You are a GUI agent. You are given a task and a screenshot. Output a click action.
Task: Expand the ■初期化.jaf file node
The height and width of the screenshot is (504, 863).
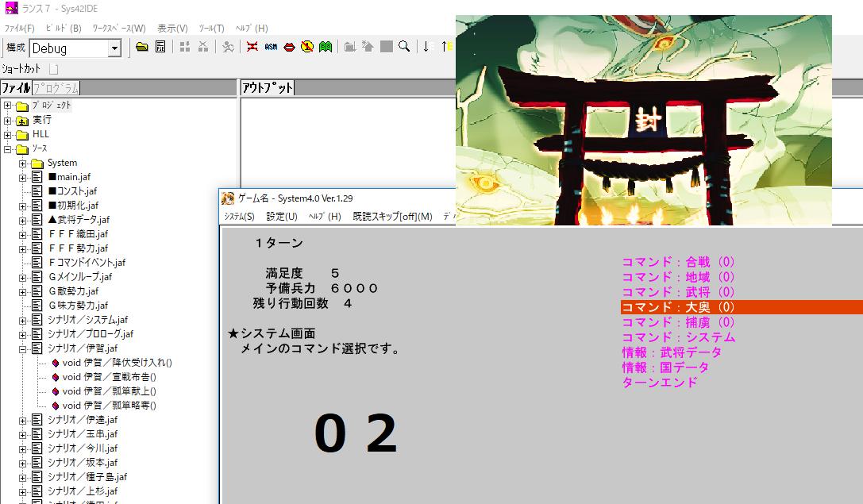22,206
